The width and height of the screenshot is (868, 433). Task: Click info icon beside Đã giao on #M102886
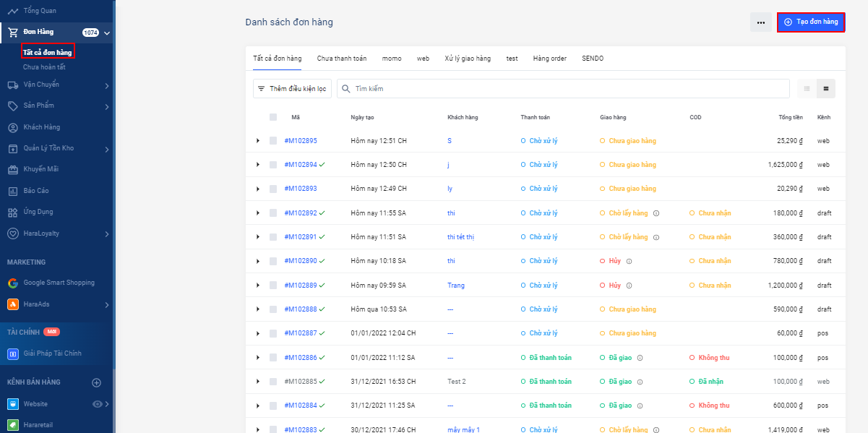pos(640,357)
